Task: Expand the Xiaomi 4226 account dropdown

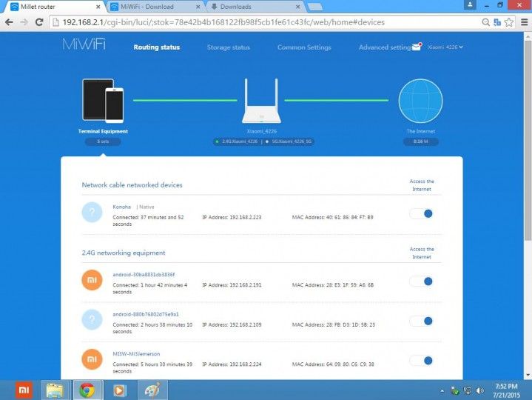Action: tap(445, 47)
